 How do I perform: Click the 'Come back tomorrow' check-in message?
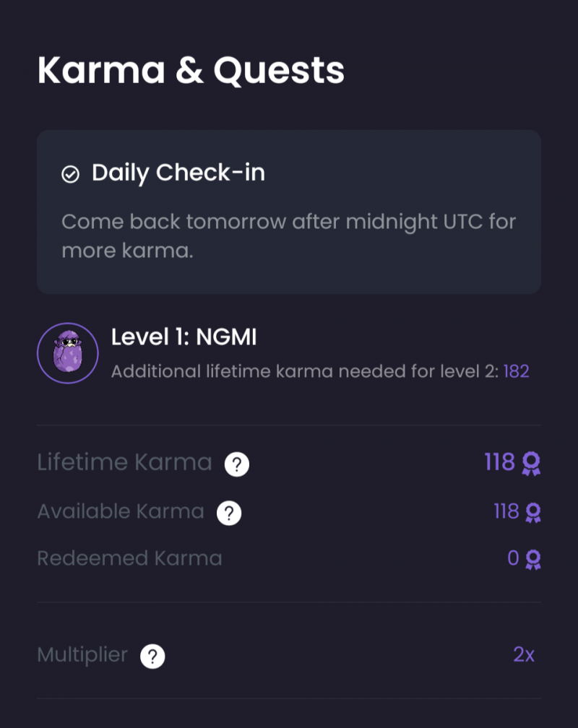click(x=288, y=235)
